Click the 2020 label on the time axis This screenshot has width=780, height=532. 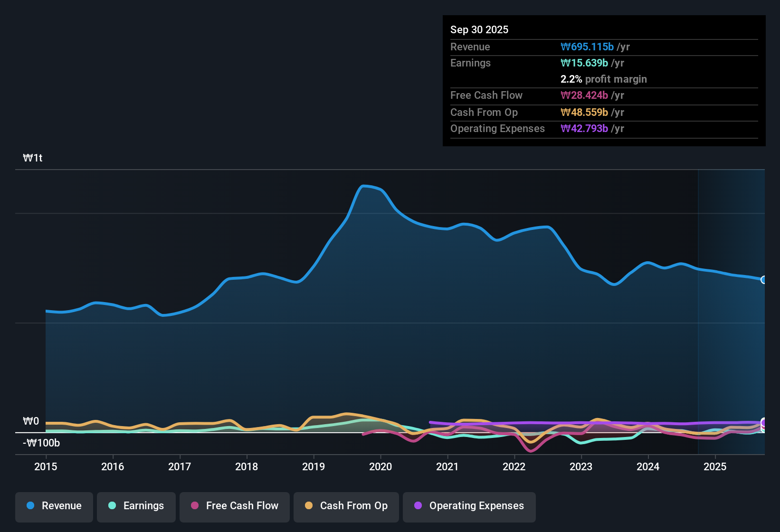click(x=380, y=467)
